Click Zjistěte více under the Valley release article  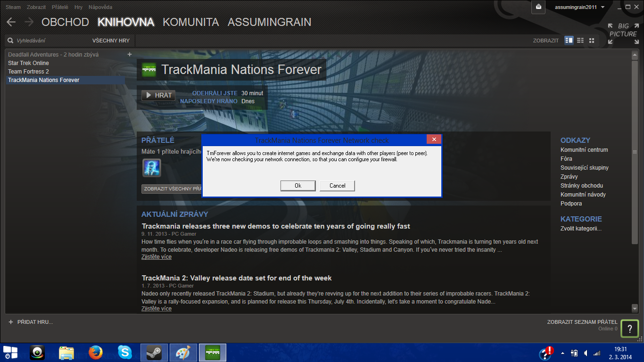[x=157, y=309]
